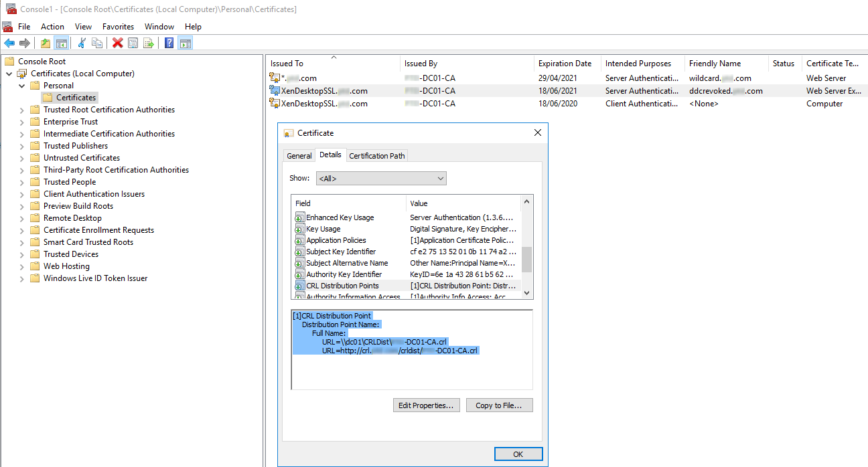The image size is (868, 467).
Task: Toggle the Show/Hide Console Tree icon
Action: pos(62,42)
